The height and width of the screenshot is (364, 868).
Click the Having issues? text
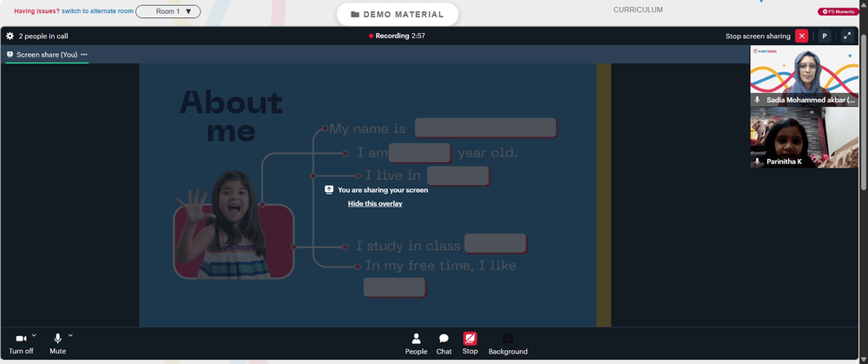click(36, 11)
